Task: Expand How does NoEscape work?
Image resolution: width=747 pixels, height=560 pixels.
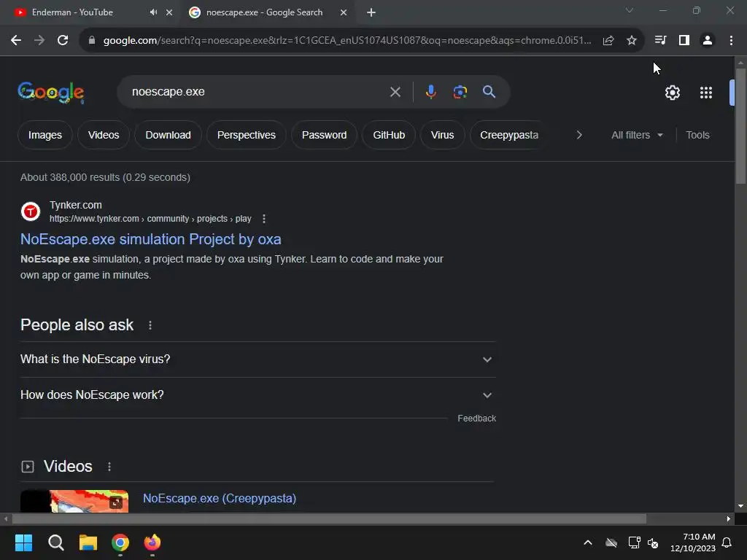Action: pyautogui.click(x=258, y=395)
